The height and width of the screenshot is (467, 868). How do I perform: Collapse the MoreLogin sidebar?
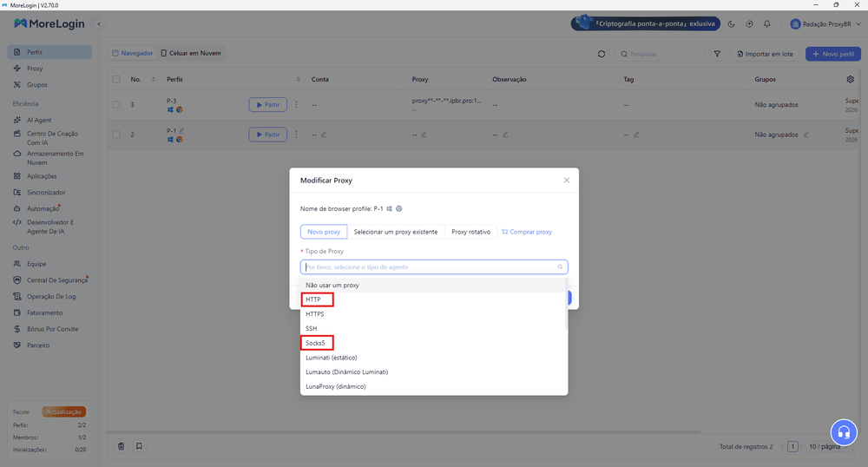click(x=99, y=23)
